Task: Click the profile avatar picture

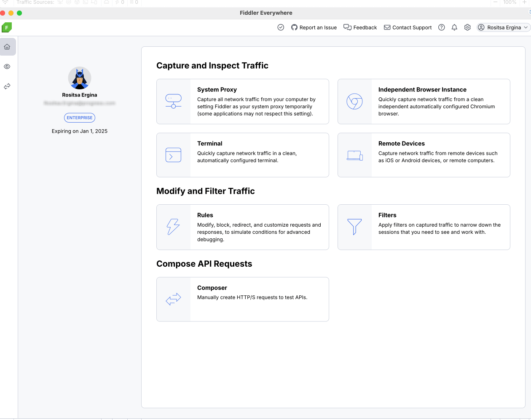Action: pyautogui.click(x=80, y=78)
